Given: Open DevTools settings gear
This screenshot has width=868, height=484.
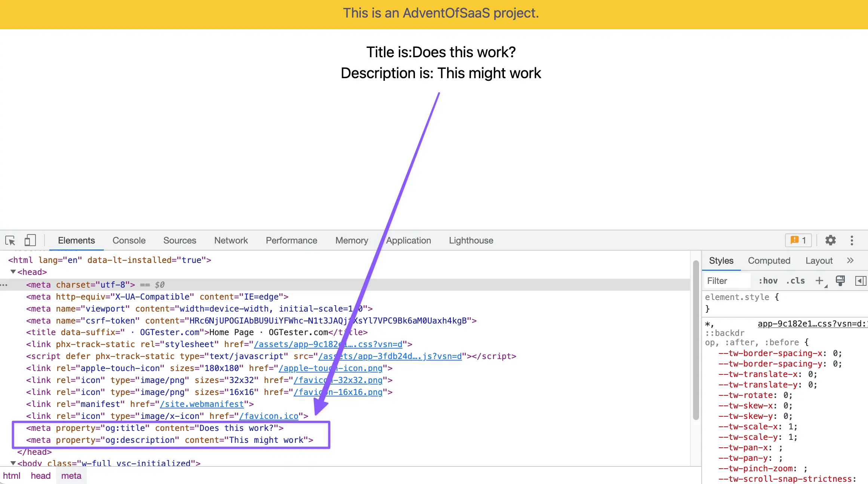Looking at the screenshot, I should pos(830,240).
